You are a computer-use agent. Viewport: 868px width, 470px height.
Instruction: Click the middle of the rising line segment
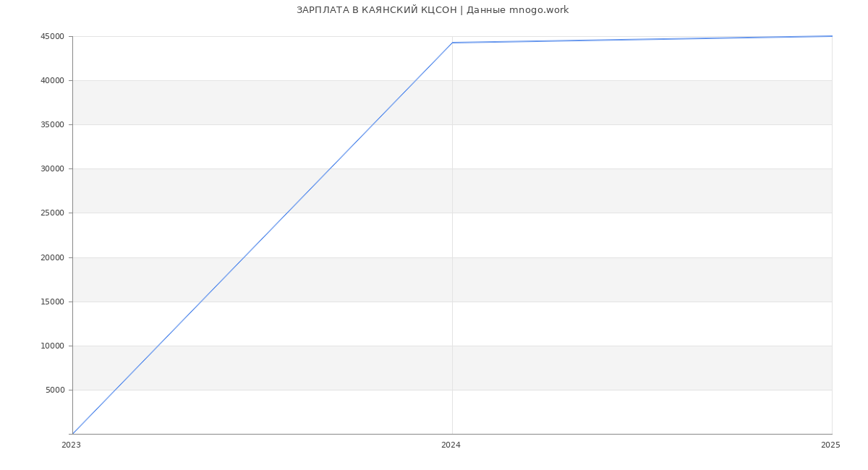[x=262, y=239]
